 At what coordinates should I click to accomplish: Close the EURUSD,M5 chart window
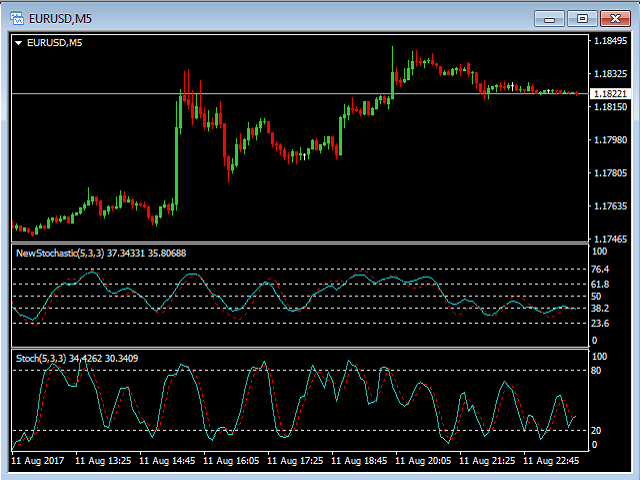(x=614, y=18)
